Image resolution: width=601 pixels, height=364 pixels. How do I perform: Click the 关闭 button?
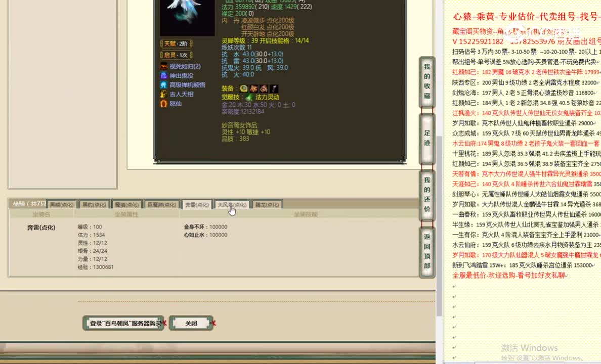[x=191, y=324]
